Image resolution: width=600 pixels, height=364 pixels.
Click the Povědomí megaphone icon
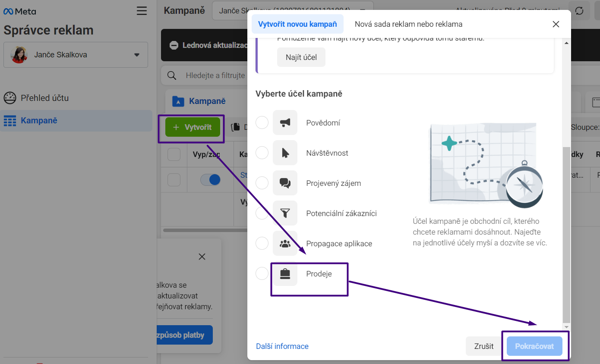pos(285,123)
